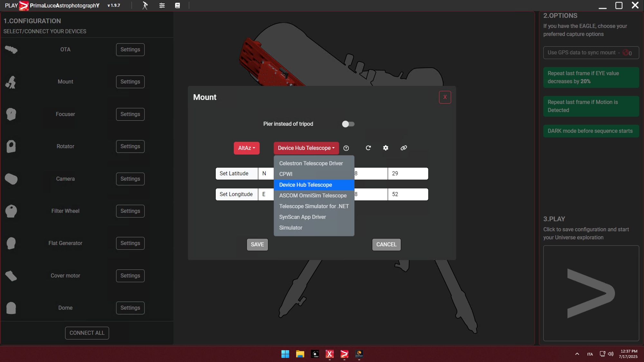Open the red X app in the taskbar
This screenshot has height=362, width=644.
click(329, 354)
